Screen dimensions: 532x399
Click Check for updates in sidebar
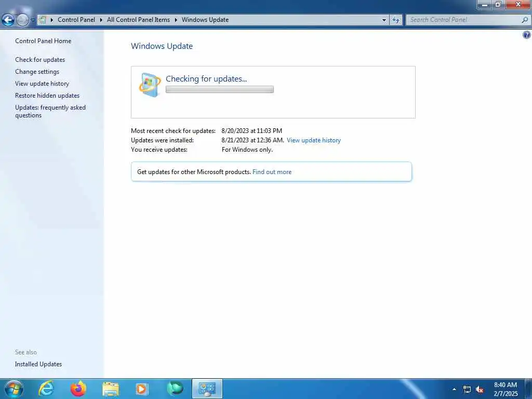coord(40,60)
